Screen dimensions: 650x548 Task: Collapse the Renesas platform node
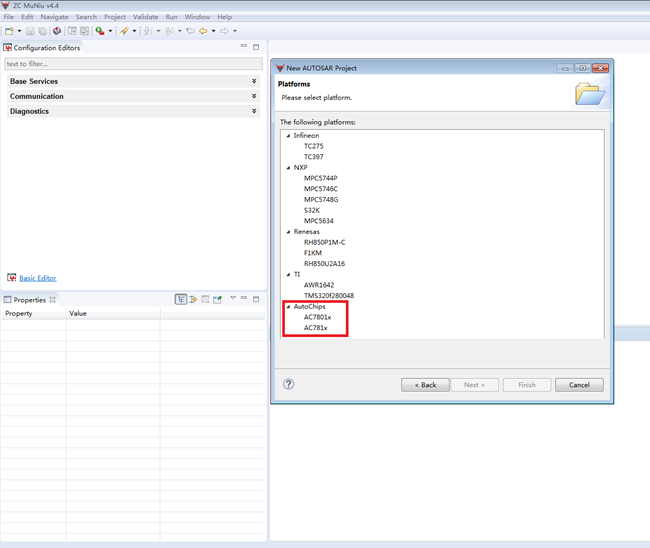point(288,232)
